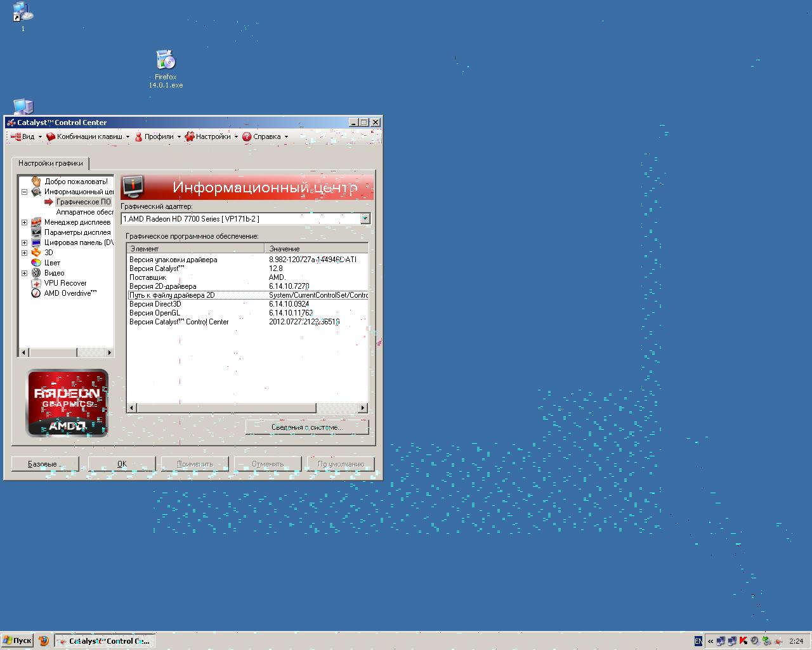Open AMD Overdrive™ settings

click(70, 293)
